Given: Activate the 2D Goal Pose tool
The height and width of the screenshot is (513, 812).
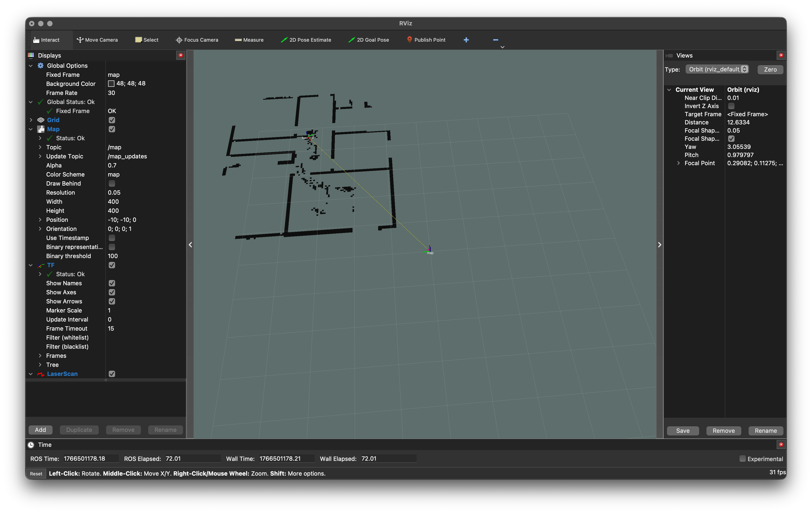Looking at the screenshot, I should 369,40.
